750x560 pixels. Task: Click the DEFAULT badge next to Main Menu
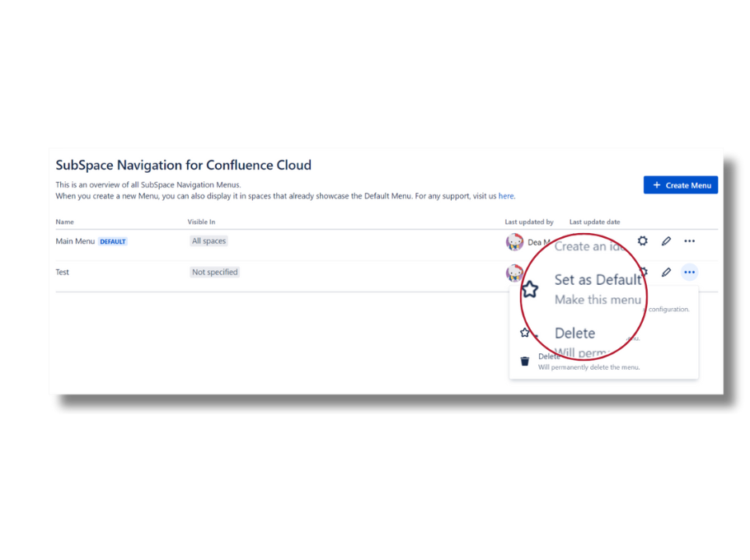[x=113, y=242]
